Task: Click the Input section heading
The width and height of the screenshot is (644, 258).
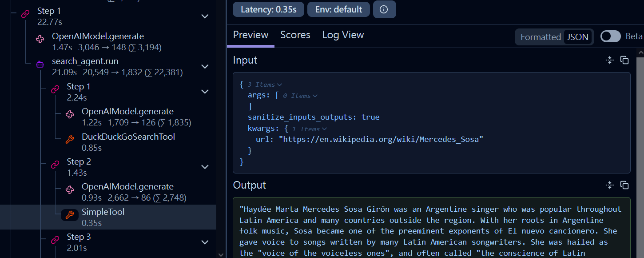Action: click(x=245, y=60)
